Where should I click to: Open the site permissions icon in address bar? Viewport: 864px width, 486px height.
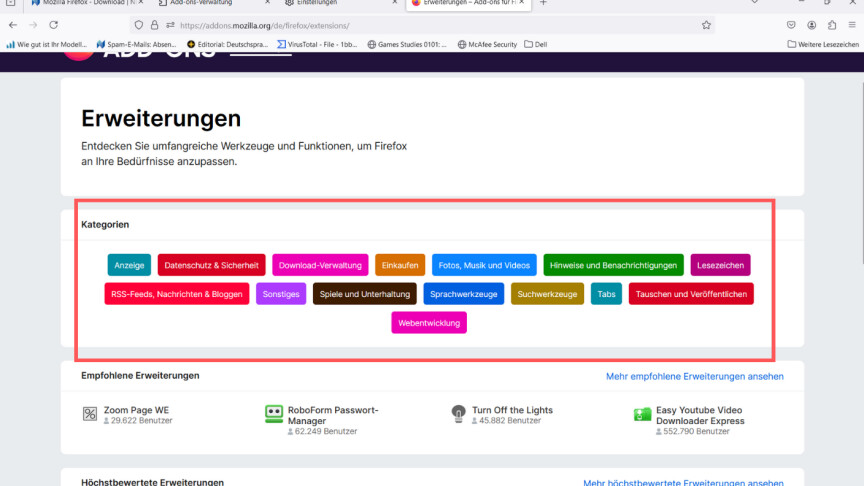click(x=170, y=25)
